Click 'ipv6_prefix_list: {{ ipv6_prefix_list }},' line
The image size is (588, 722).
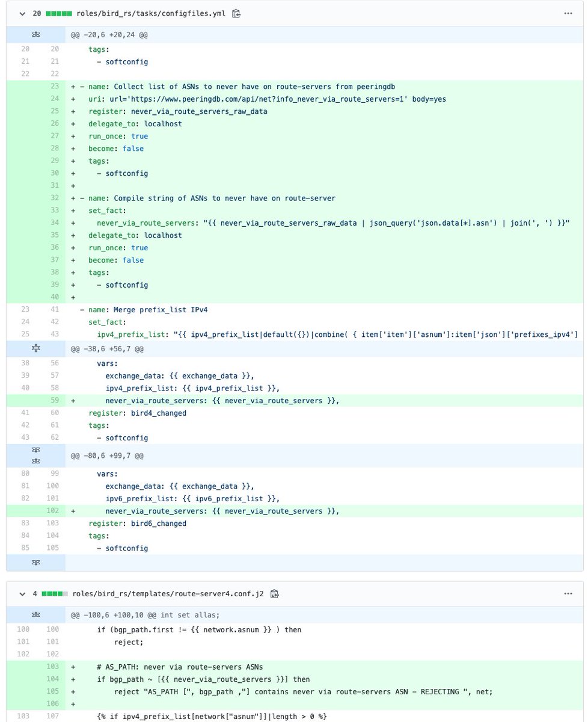coord(192,499)
